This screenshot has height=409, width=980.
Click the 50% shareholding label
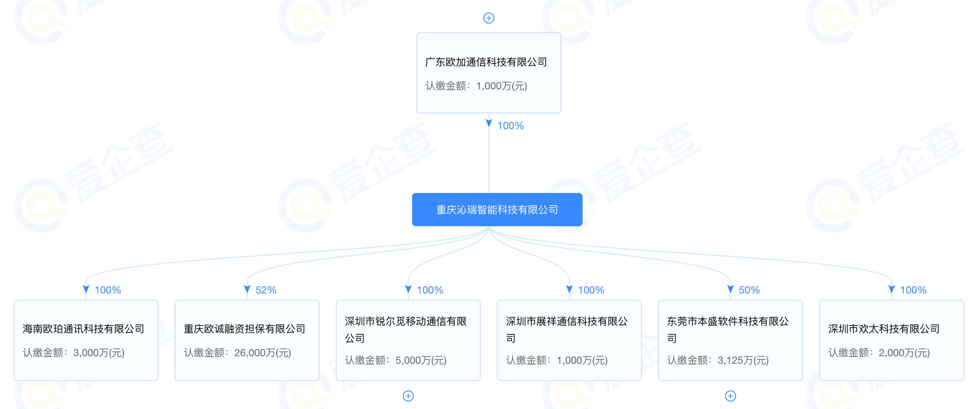[x=749, y=290]
